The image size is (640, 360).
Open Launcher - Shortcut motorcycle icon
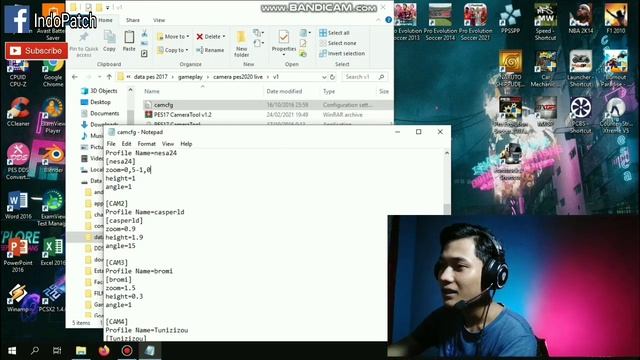tap(580, 68)
